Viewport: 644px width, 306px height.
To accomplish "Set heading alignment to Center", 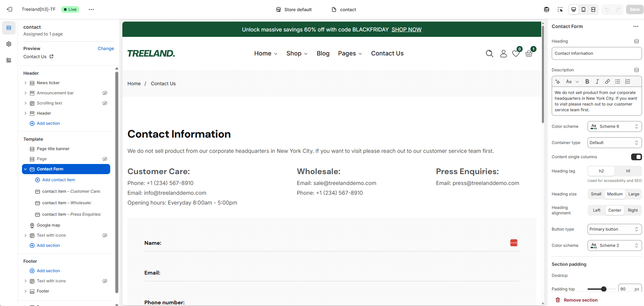I will (x=615, y=210).
